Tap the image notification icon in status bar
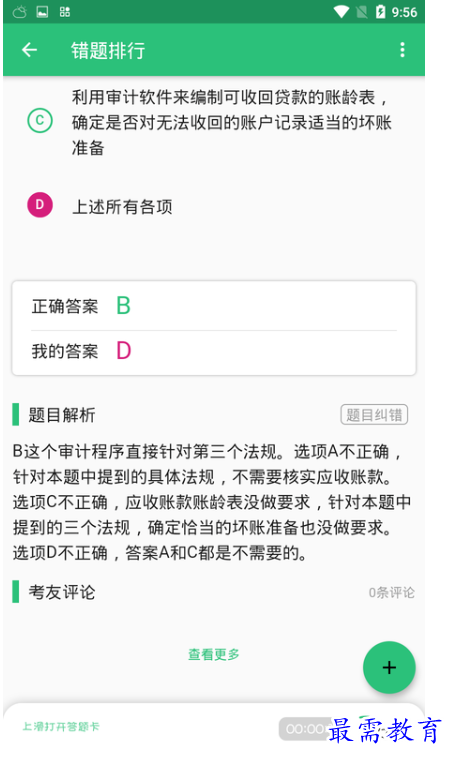The width and height of the screenshot is (450, 762). tap(42, 12)
